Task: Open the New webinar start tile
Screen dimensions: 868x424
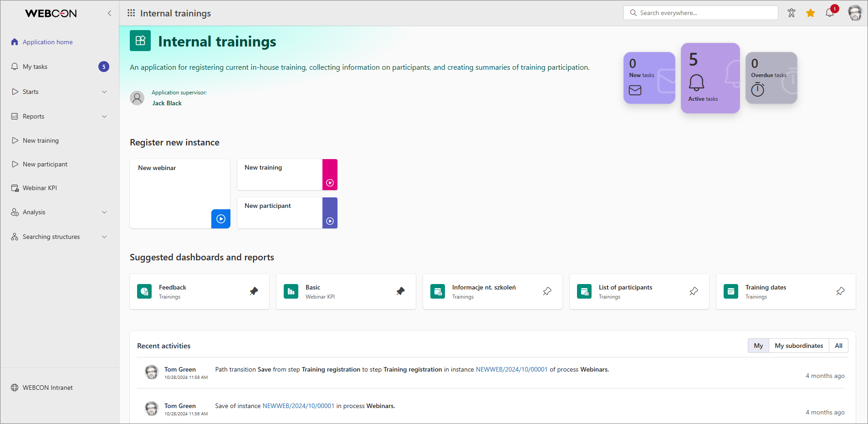Action: click(180, 194)
